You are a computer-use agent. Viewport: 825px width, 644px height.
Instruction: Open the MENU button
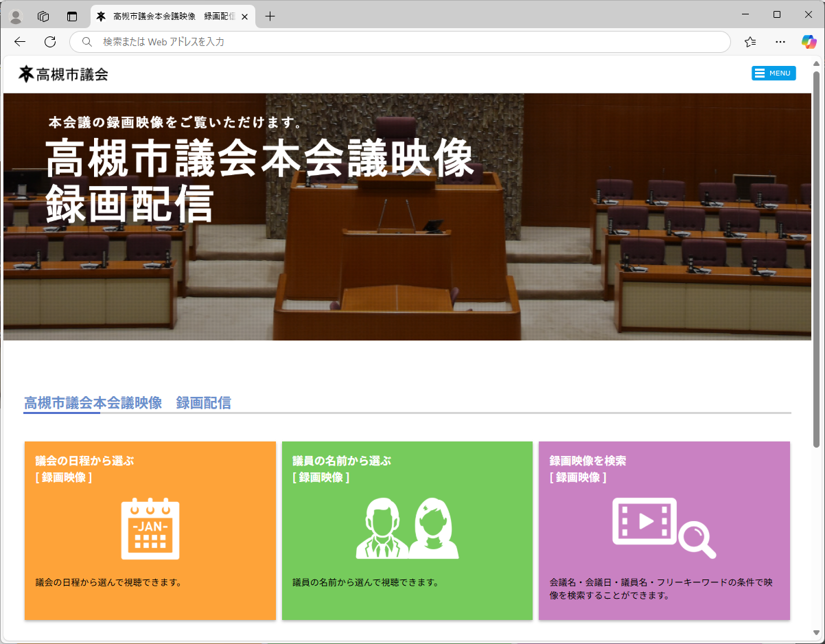(774, 73)
